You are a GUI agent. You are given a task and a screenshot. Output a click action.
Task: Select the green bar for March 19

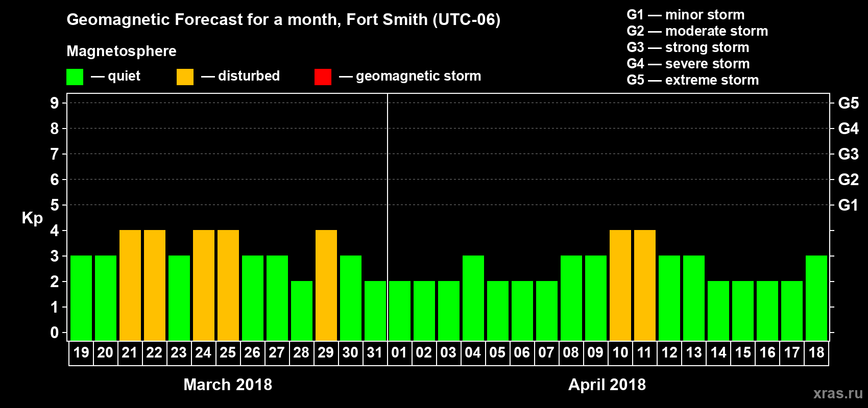click(81, 298)
